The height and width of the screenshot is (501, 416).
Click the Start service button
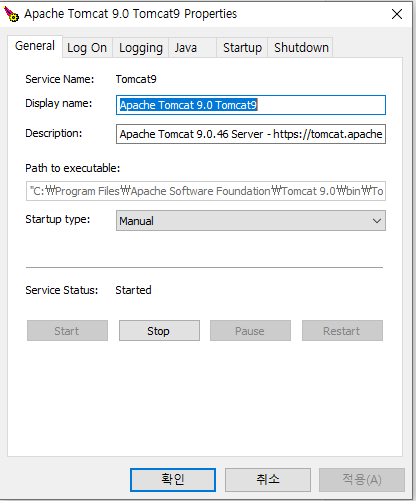[x=67, y=331]
